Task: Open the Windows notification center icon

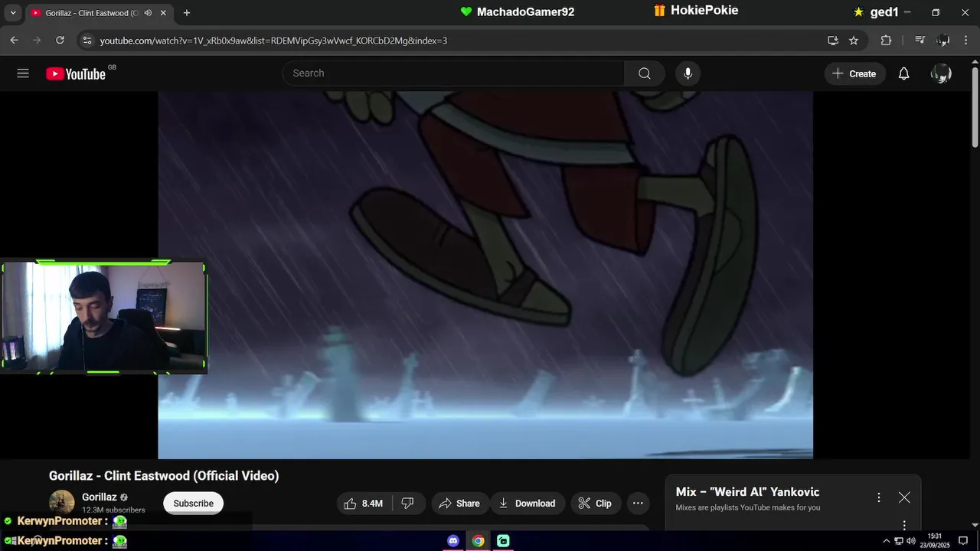Action: click(x=963, y=541)
